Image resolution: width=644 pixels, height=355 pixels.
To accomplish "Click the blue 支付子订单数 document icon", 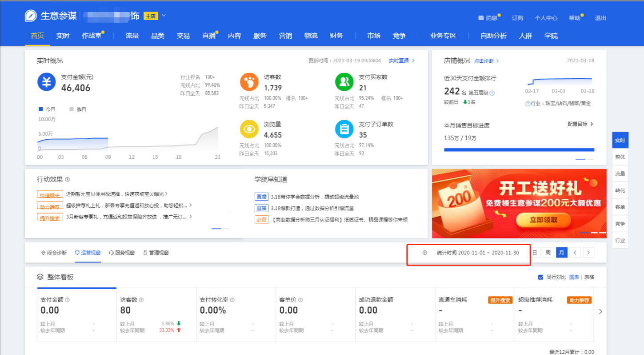I will click(x=344, y=129).
